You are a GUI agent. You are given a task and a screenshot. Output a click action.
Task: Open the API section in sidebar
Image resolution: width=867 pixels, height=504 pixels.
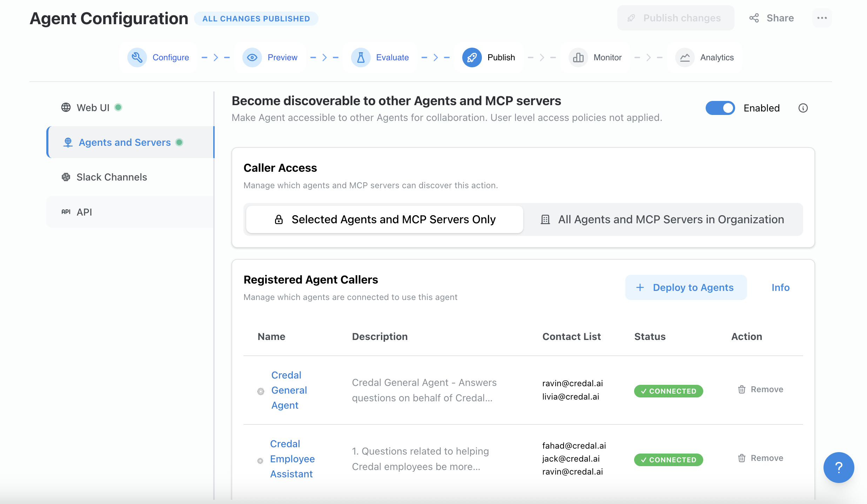130,212
